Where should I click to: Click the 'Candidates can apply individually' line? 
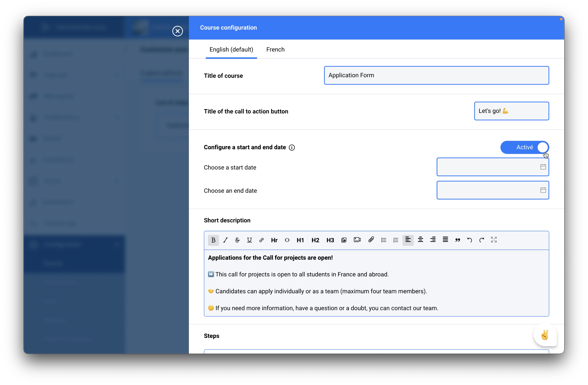tap(318, 291)
